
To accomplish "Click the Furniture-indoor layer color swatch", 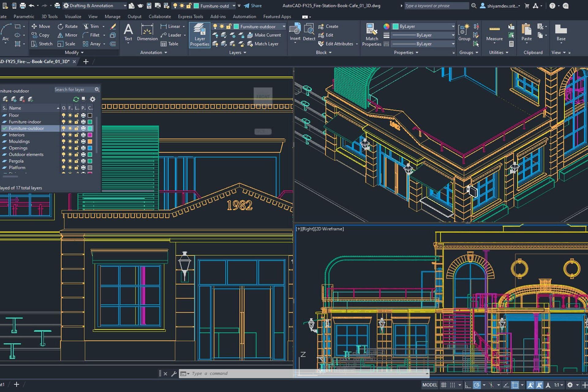I will (90, 122).
